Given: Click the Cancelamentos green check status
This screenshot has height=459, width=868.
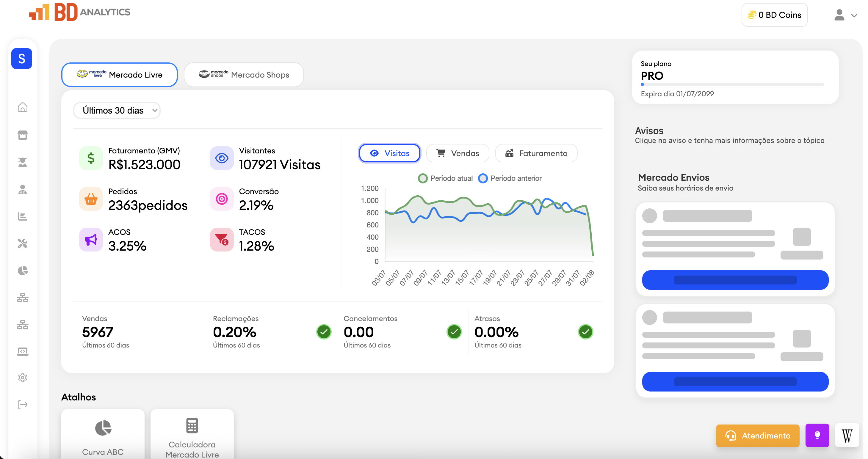Looking at the screenshot, I should tap(454, 332).
